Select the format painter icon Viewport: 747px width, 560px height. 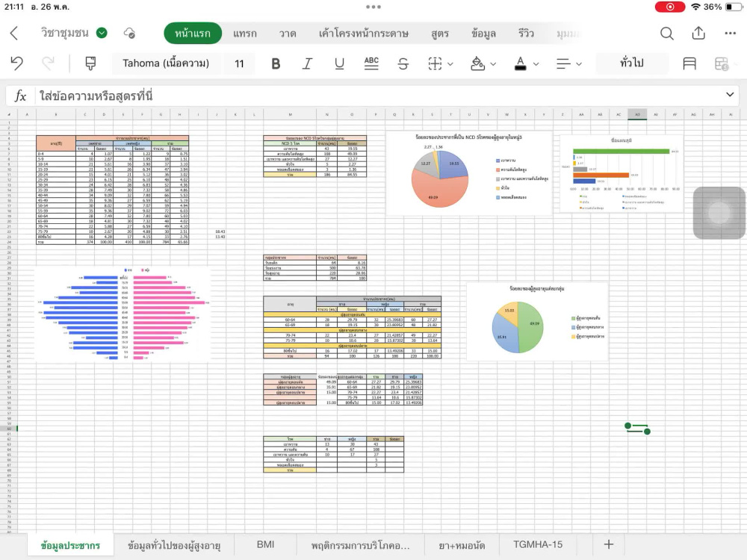point(90,63)
